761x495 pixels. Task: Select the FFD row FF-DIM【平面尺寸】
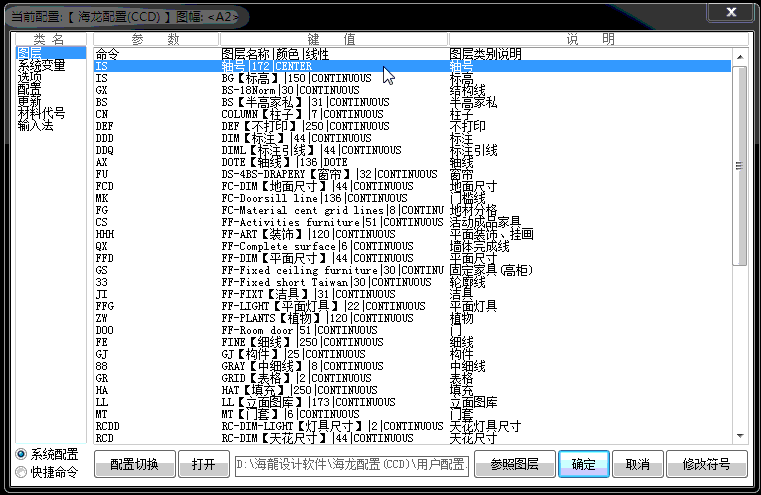coord(413,258)
